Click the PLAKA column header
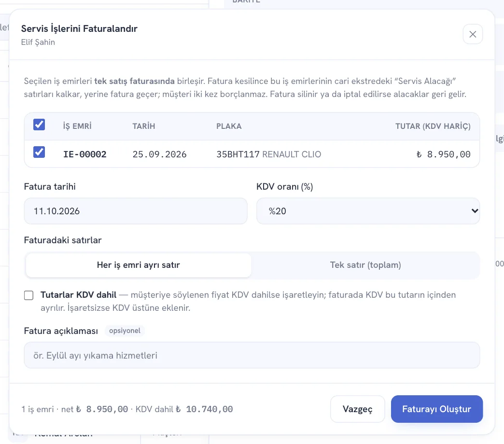Screen dimensions: 504x444 pyautogui.click(x=229, y=126)
